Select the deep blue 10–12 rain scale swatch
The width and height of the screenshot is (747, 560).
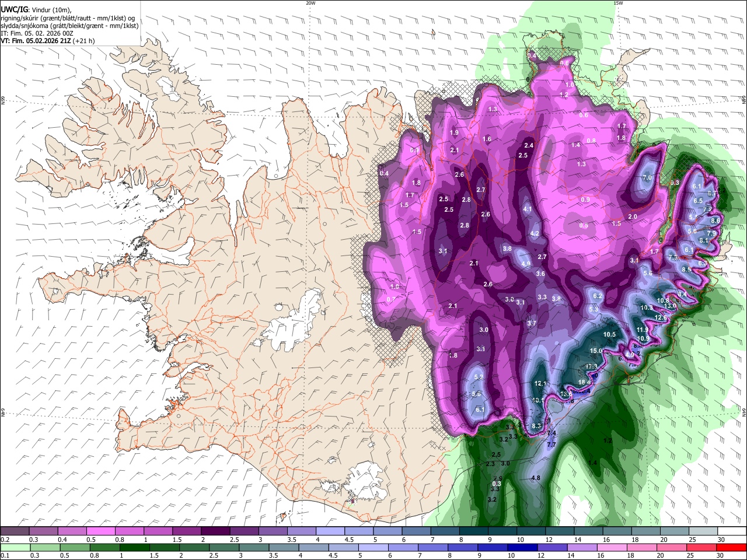pos(522,547)
